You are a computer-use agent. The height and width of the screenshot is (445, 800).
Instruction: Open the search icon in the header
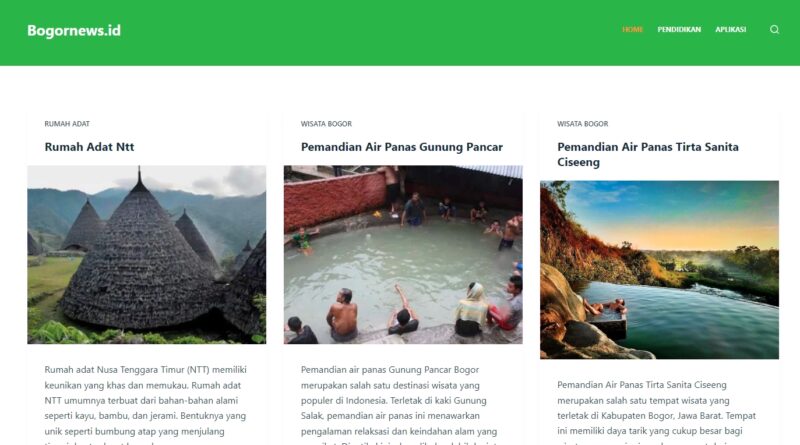[774, 30]
